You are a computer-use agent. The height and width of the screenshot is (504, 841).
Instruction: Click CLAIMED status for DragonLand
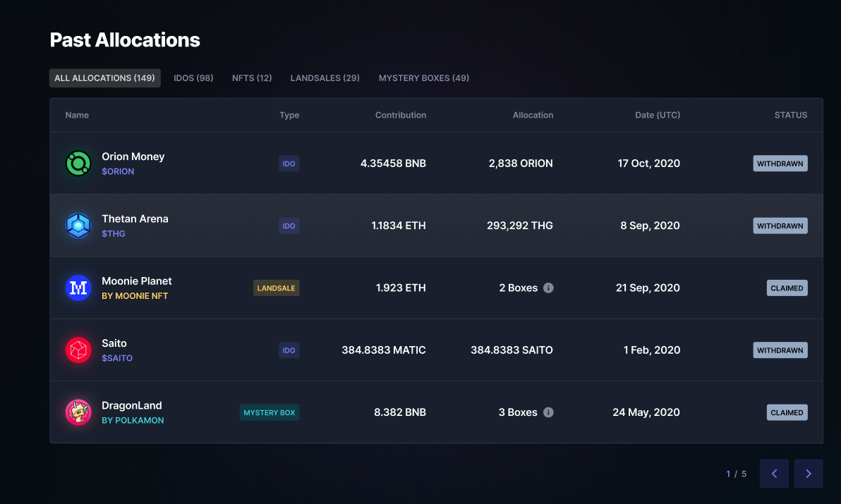[787, 412]
